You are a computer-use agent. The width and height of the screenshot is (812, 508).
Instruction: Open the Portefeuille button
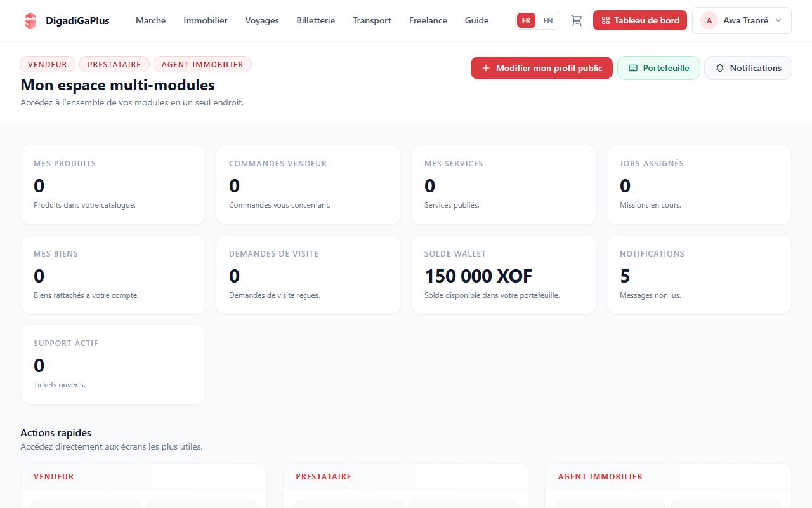(658, 68)
